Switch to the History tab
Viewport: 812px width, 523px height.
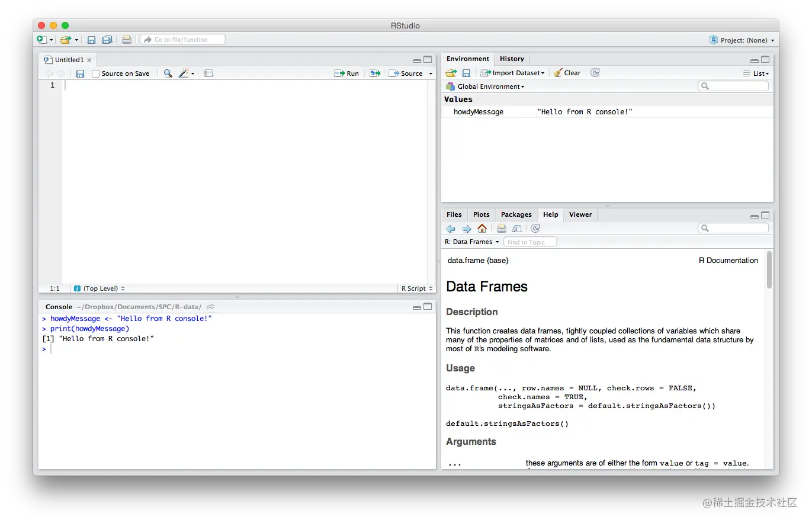pos(512,59)
